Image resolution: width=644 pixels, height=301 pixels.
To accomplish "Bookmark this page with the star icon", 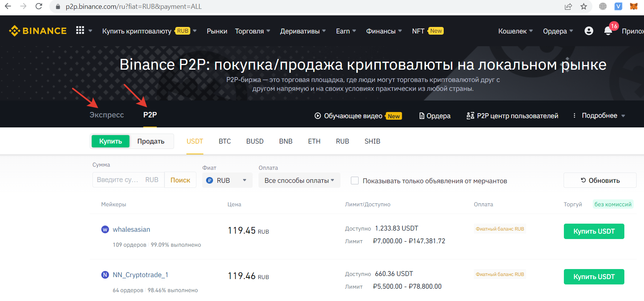I will click(x=584, y=7).
